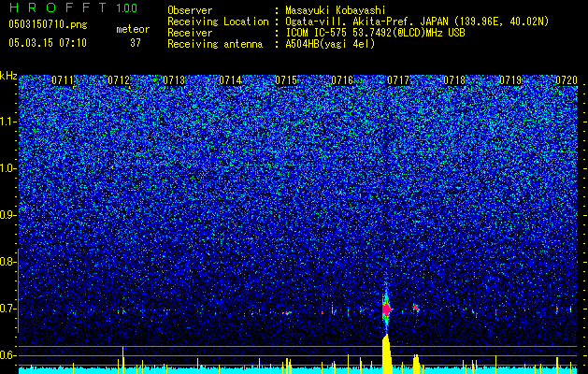Click the version number 1.0.0
Image resolution: width=588 pixels, height=374 pixels.
click(x=126, y=8)
